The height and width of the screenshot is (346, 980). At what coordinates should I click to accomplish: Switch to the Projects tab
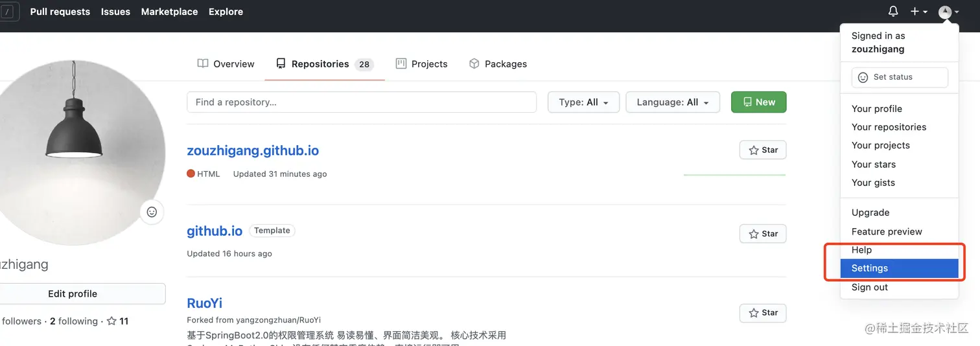(x=421, y=64)
